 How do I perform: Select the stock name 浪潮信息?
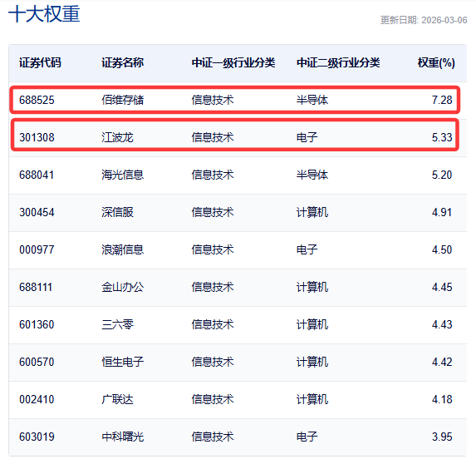coord(123,249)
